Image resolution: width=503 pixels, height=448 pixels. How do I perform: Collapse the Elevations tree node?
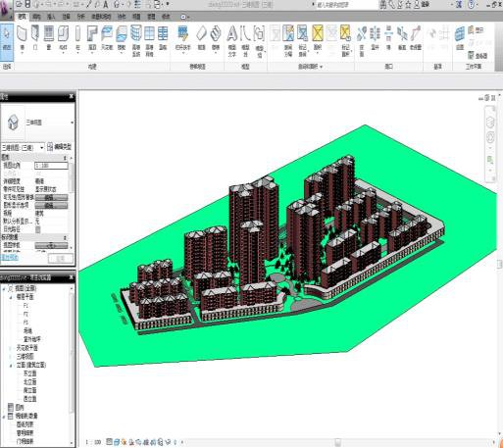11,365
